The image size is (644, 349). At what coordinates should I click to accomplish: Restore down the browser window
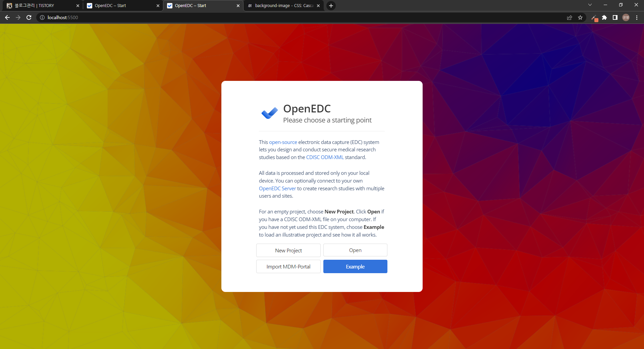pyautogui.click(x=621, y=5)
